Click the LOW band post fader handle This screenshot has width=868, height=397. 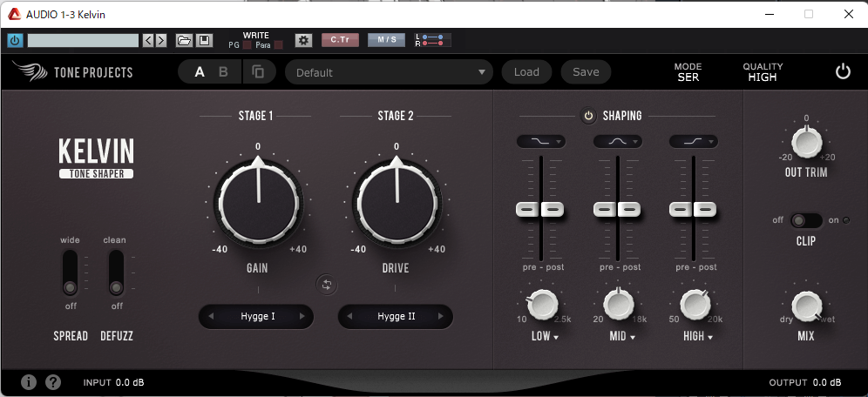tap(553, 209)
